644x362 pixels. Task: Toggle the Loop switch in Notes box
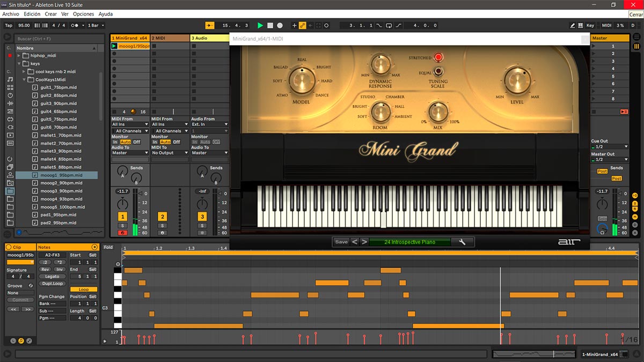(x=84, y=289)
